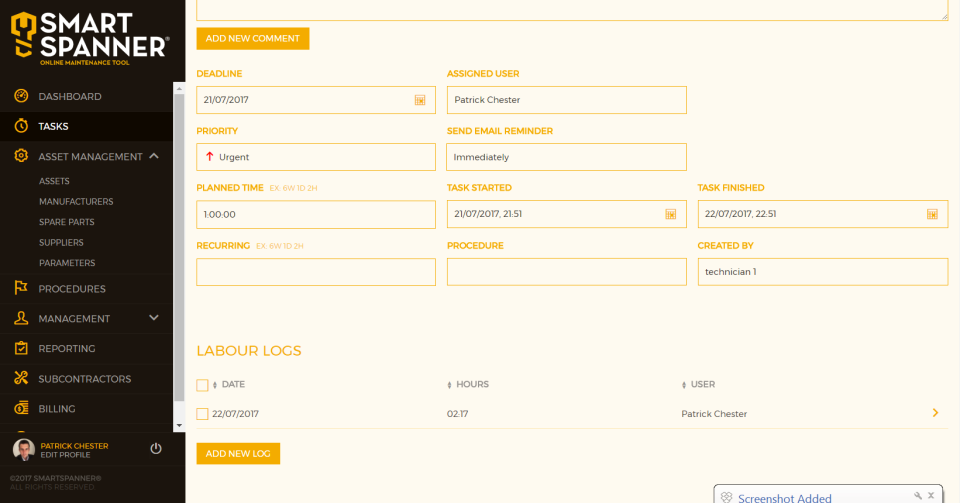Image resolution: width=960 pixels, height=503 pixels.
Task: Click the Tasks stopwatch icon
Action: 21,126
